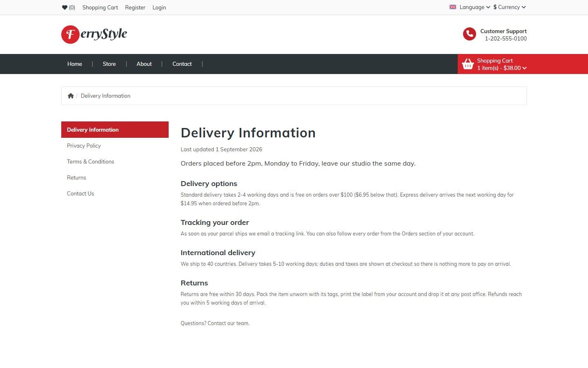
Task: Click the 'Delivery options' heading
Action: (209, 184)
